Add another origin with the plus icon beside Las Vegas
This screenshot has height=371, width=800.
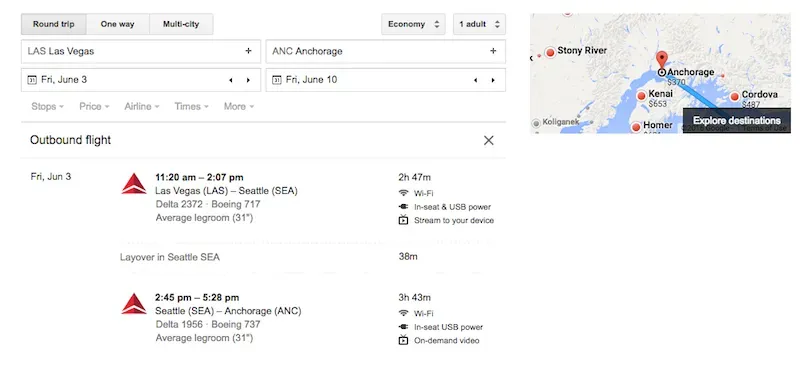248,51
